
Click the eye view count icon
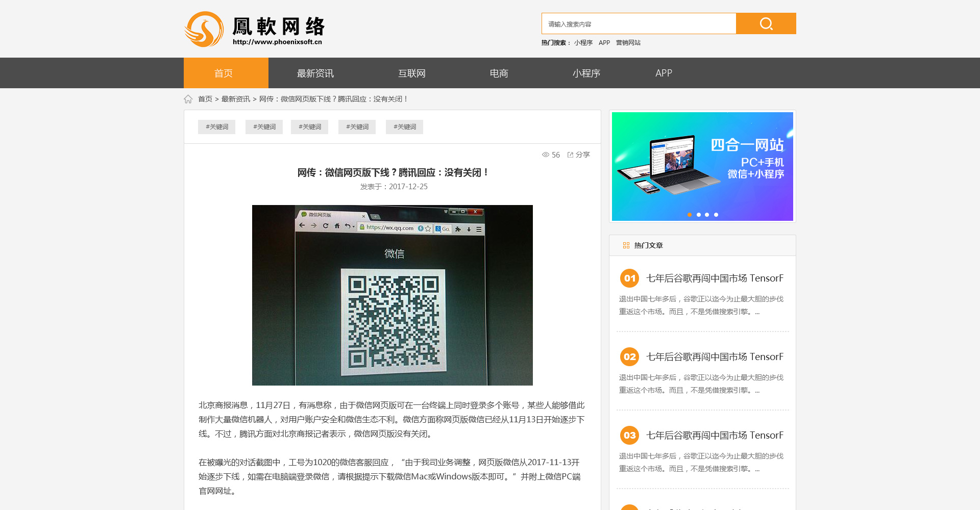pos(546,155)
